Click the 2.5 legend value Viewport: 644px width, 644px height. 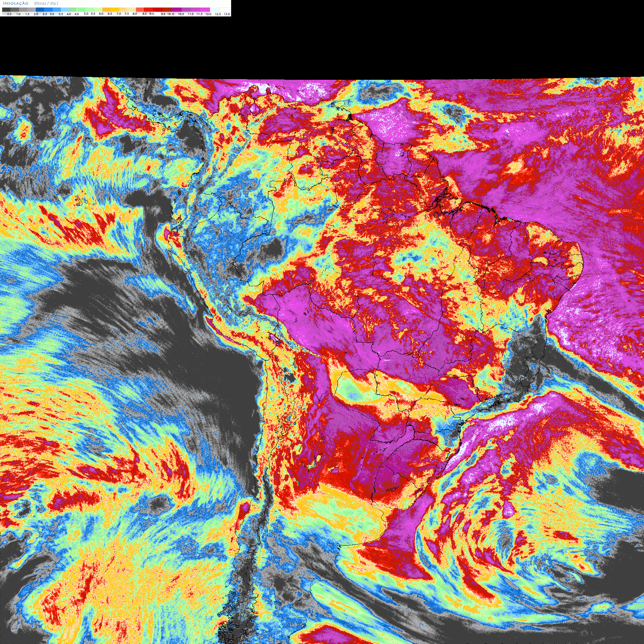(45, 14)
